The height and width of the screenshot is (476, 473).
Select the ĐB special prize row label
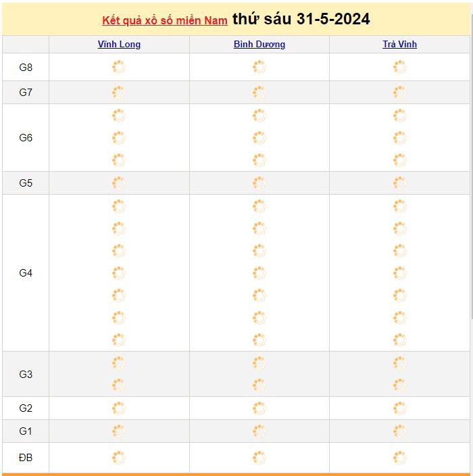tap(26, 458)
